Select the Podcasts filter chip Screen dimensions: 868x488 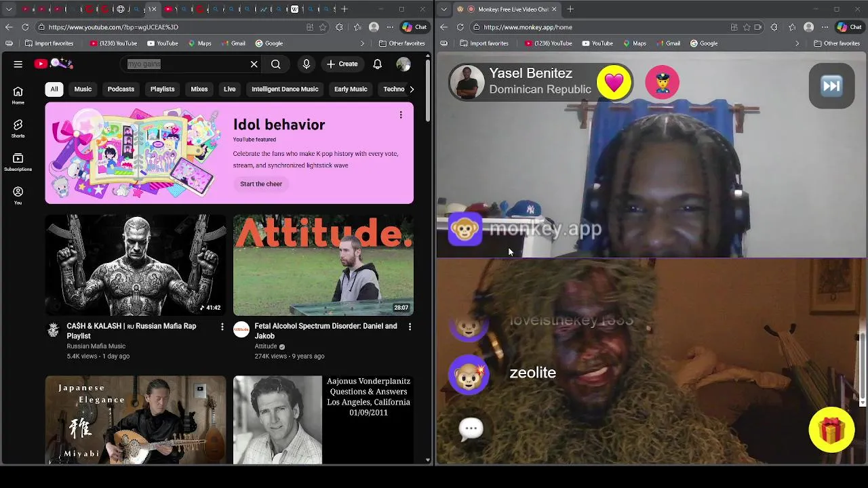121,89
